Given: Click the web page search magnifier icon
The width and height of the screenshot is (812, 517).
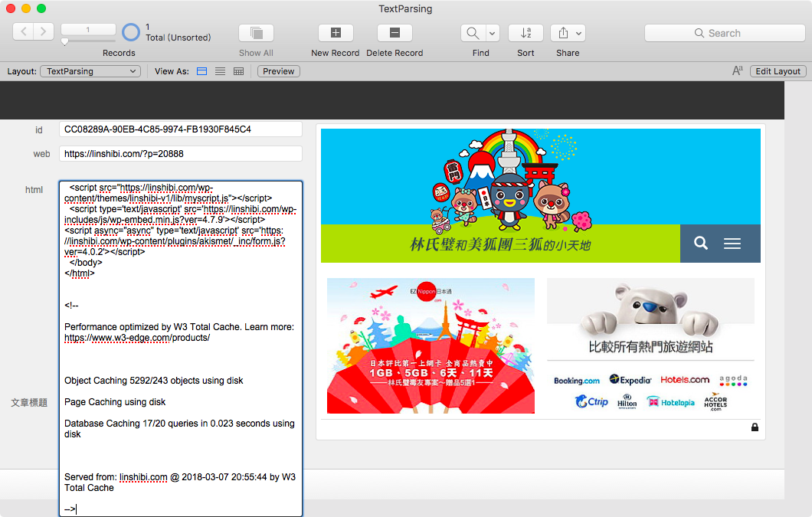Looking at the screenshot, I should coord(701,243).
